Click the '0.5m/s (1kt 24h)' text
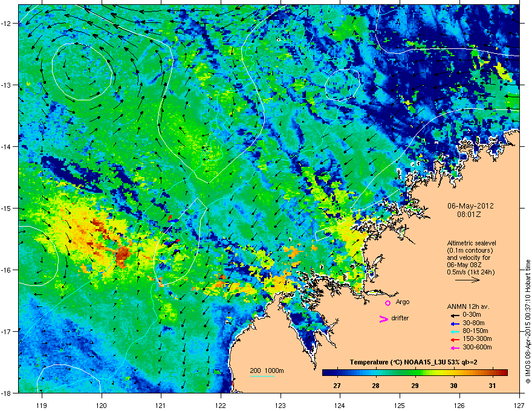The height and width of the screenshot is (411, 532). pyautogui.click(x=470, y=272)
